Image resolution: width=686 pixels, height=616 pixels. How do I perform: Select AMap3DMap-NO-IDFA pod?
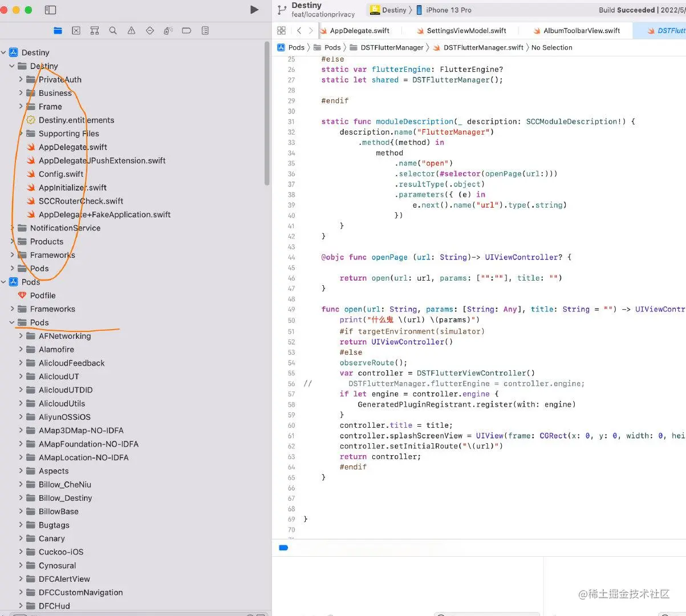pyautogui.click(x=81, y=431)
